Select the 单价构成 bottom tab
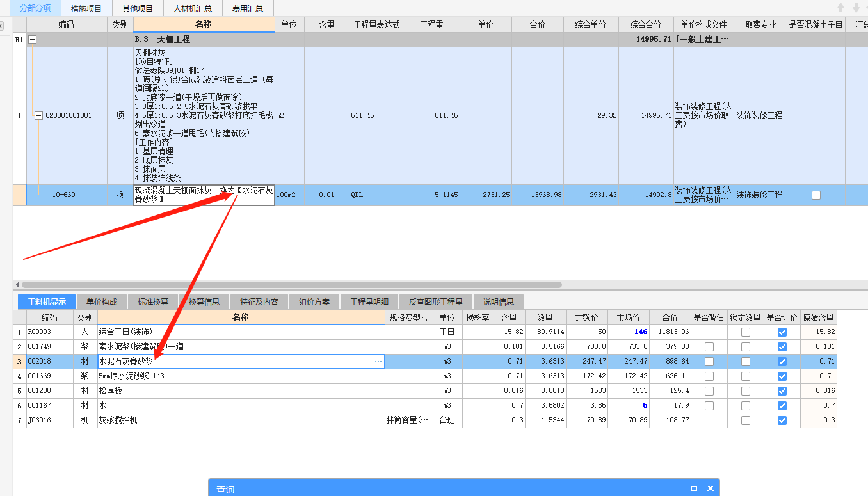Image resolution: width=868 pixels, height=496 pixels. [102, 301]
